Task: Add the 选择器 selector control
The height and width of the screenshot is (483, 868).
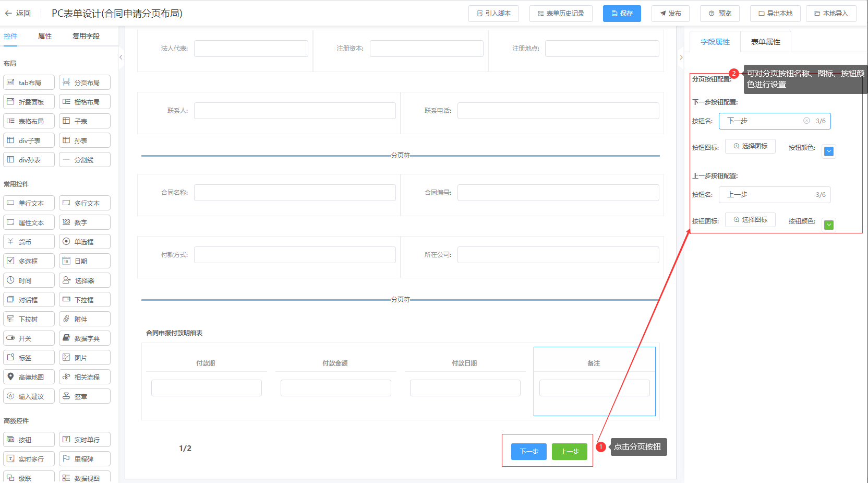Action: (85, 280)
